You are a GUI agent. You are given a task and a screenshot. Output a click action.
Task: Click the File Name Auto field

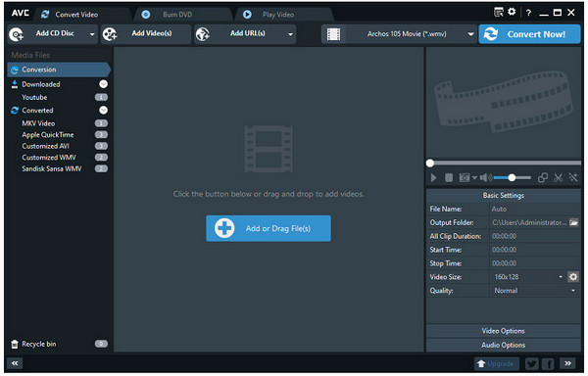pyautogui.click(x=535, y=209)
